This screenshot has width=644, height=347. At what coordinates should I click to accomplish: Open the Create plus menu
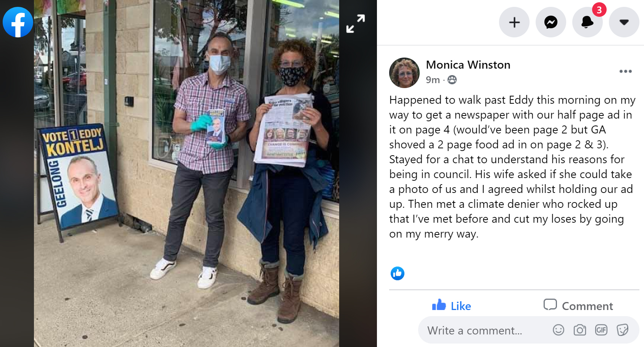(x=514, y=22)
